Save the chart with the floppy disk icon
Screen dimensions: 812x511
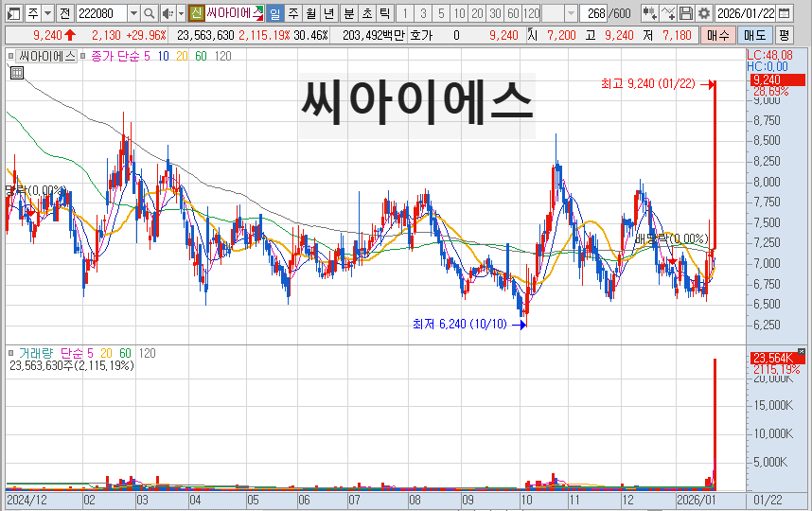coord(685,13)
